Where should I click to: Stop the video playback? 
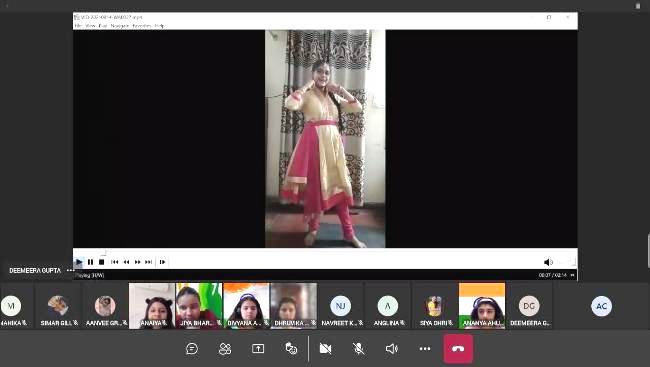[x=102, y=262]
